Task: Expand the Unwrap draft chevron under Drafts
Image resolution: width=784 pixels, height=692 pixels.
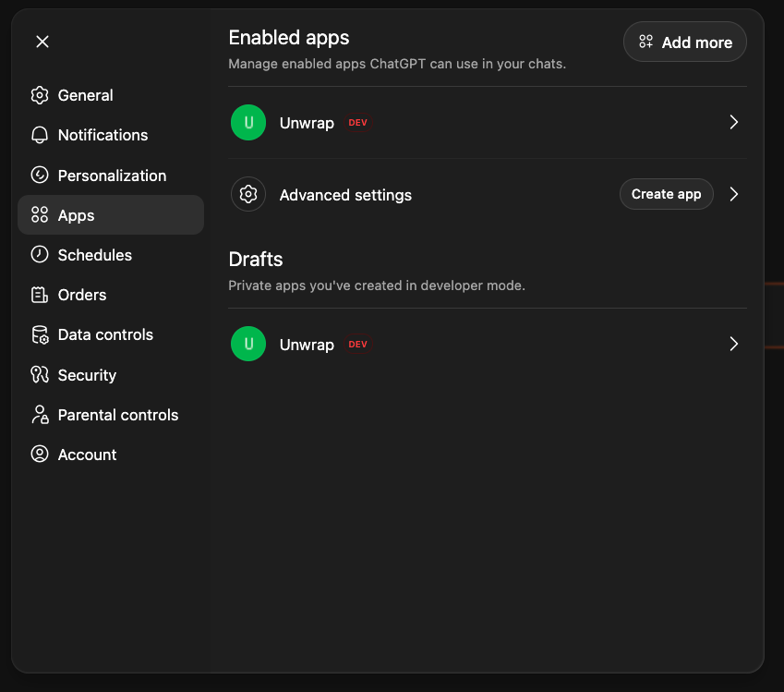Action: 734,344
